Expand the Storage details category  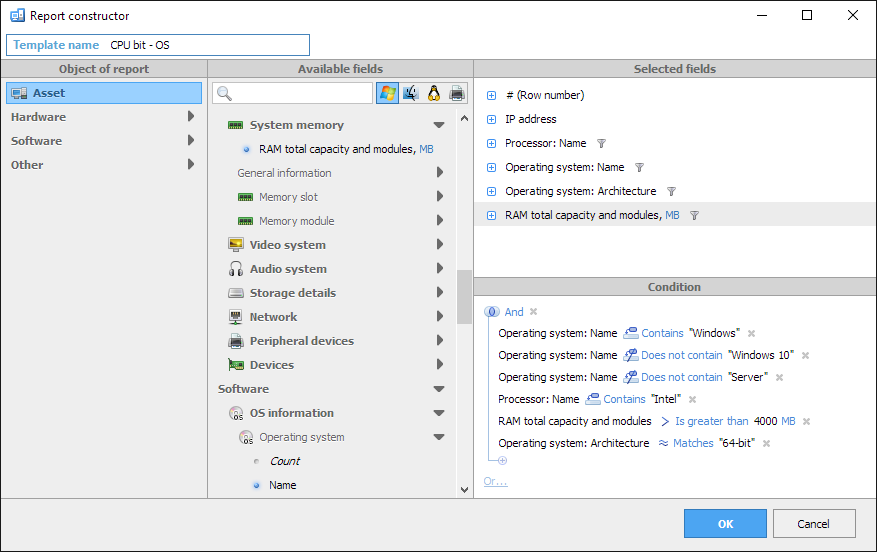tap(440, 292)
